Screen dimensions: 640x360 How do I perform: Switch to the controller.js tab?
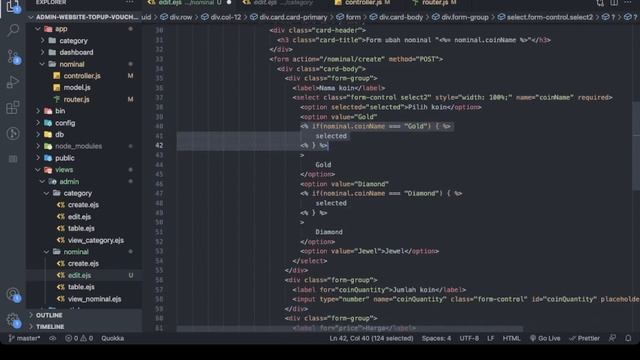pos(362,2)
